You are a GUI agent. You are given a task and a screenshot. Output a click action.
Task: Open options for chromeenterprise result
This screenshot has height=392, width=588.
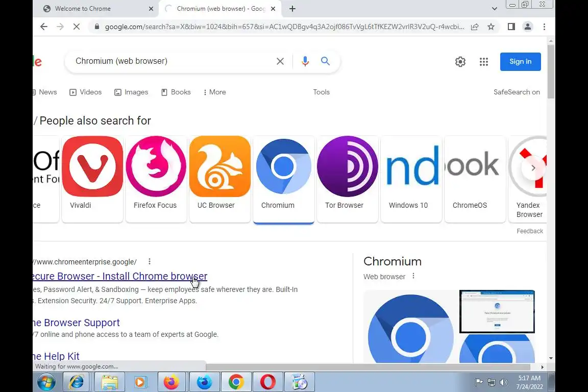[x=149, y=261]
